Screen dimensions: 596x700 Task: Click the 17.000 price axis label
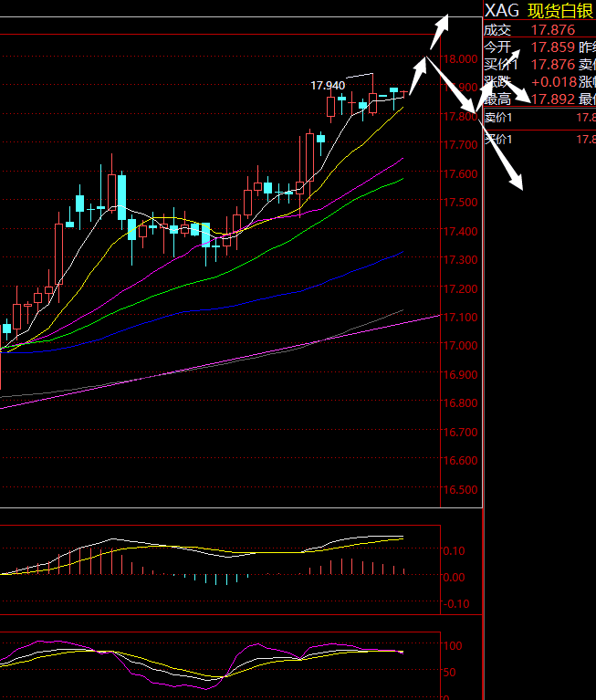coord(460,346)
